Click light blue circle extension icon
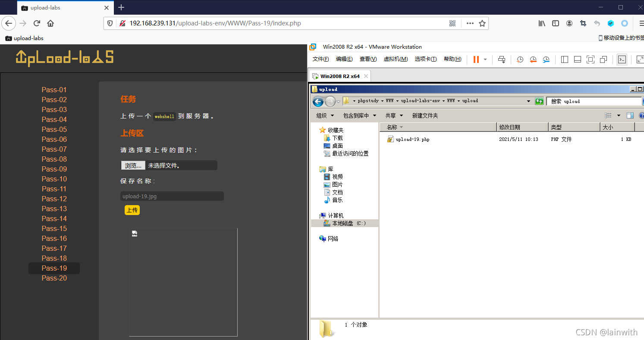Viewport: 644px width, 340px height. [625, 23]
